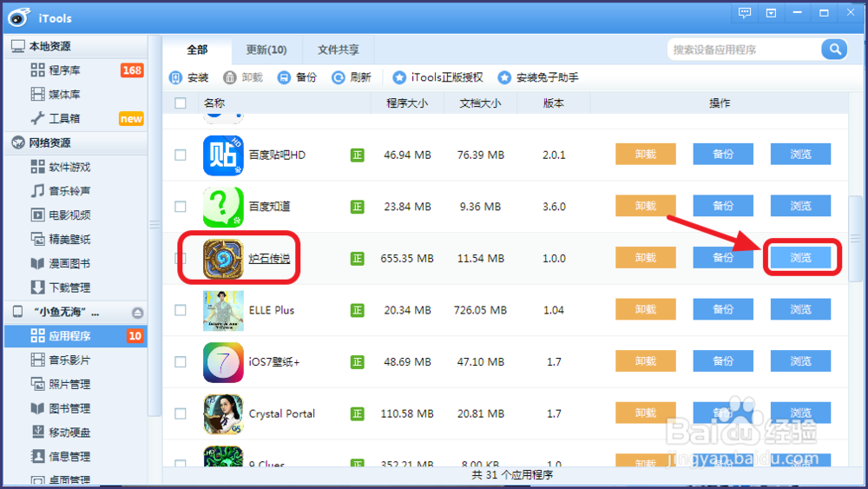The image size is (868, 489).
Task: Click the 卸载 uninstall toolbar button
Action: pyautogui.click(x=243, y=77)
